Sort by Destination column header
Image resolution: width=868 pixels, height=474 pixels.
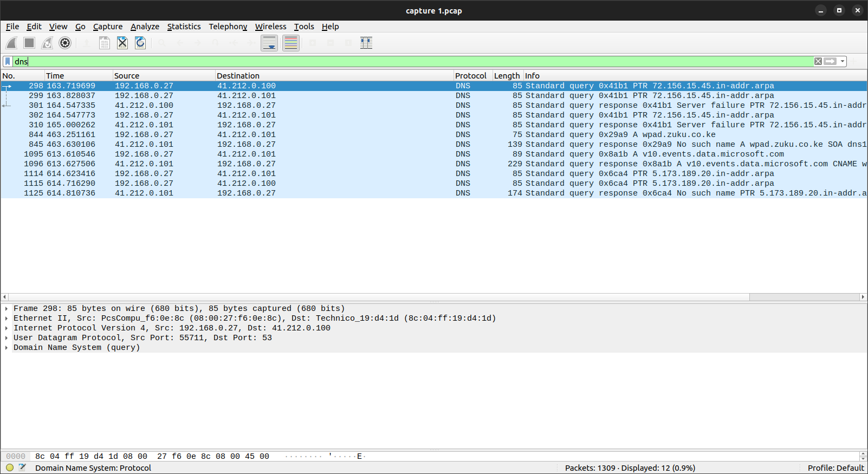(x=334, y=76)
